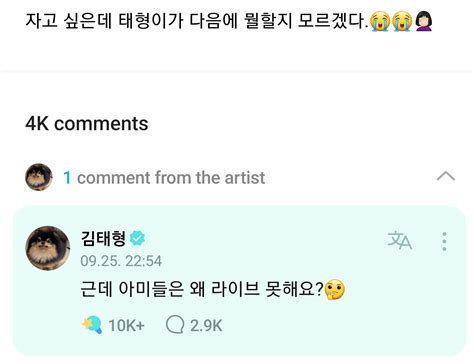474x364 pixels.
Task: Click the second crying emoji in the post
Action: point(402,21)
